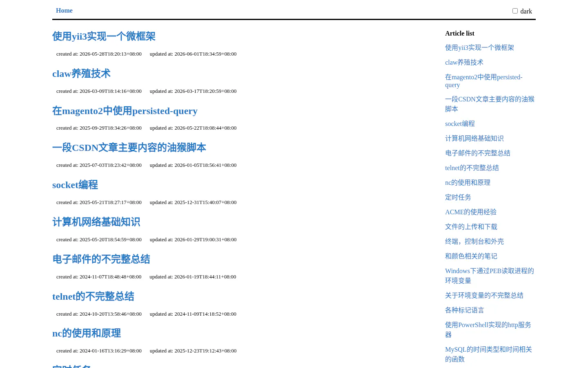Open article heading claw养殖技术
This screenshot has width=588, height=368.
pyautogui.click(x=81, y=74)
